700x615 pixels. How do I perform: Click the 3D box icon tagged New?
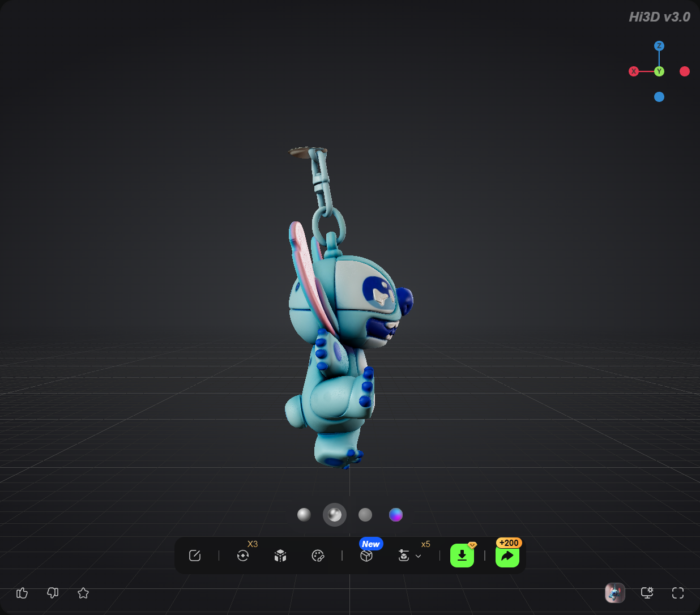click(366, 556)
